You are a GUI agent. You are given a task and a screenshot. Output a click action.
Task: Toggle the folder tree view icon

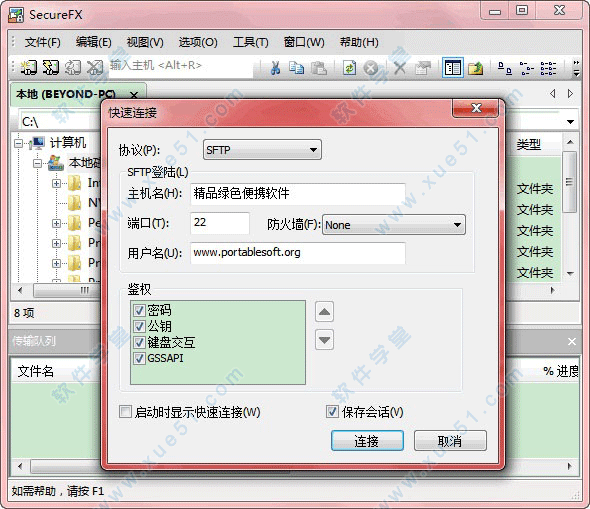tap(453, 68)
